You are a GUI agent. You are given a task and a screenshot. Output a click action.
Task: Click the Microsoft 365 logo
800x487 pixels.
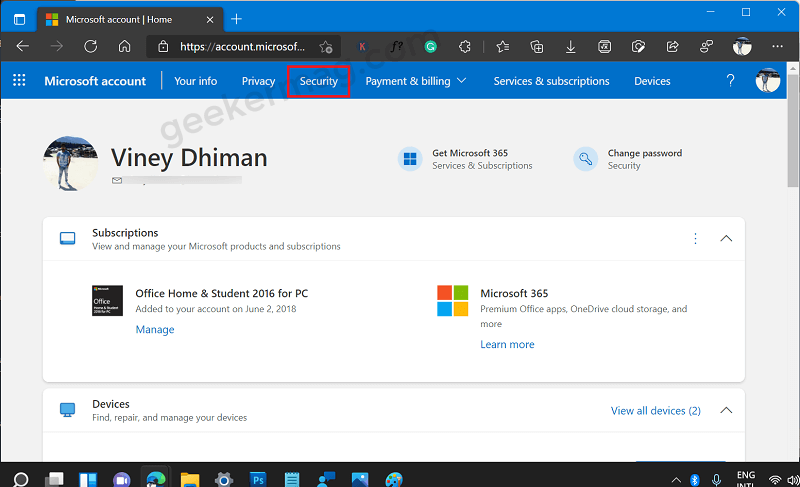453,300
